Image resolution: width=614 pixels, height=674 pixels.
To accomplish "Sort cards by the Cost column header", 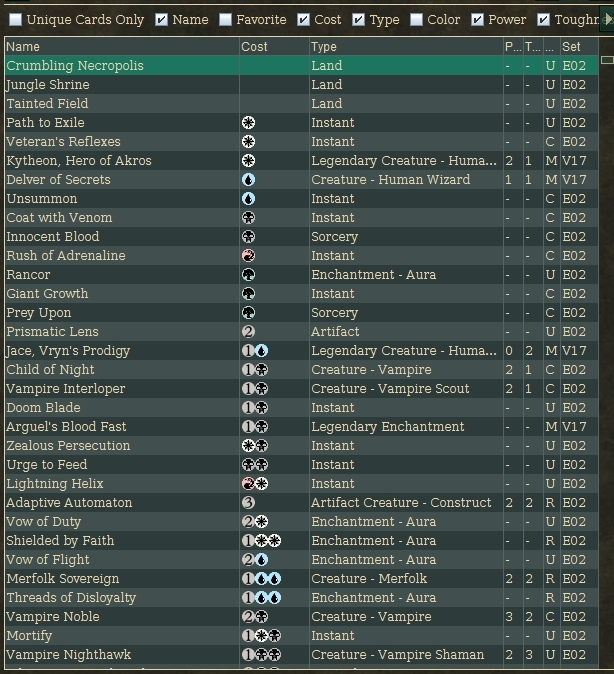I will (270, 46).
